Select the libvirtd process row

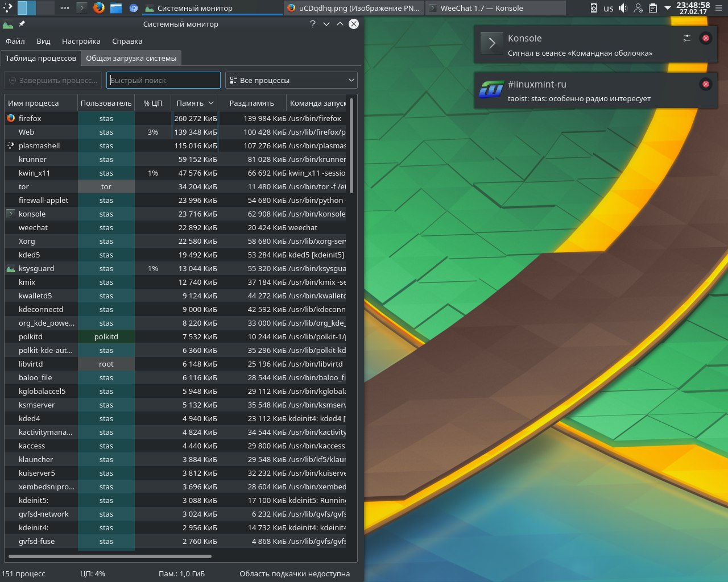pyautogui.click(x=176, y=364)
